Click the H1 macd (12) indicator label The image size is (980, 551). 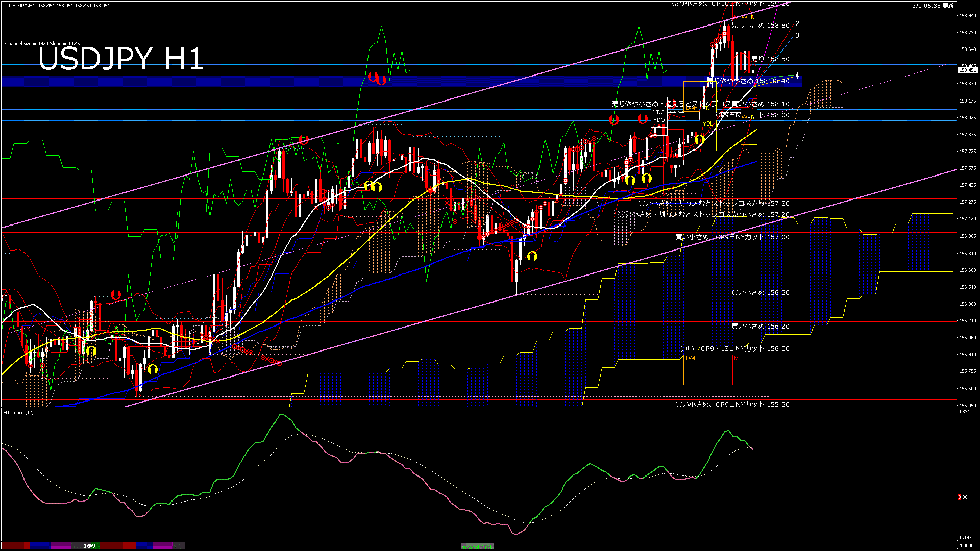(x=18, y=412)
